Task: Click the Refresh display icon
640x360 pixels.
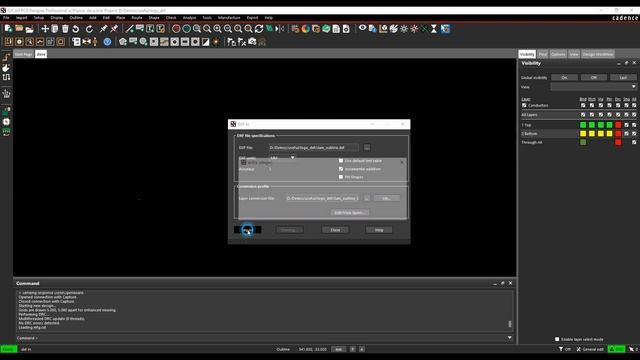Action: click(x=259, y=29)
